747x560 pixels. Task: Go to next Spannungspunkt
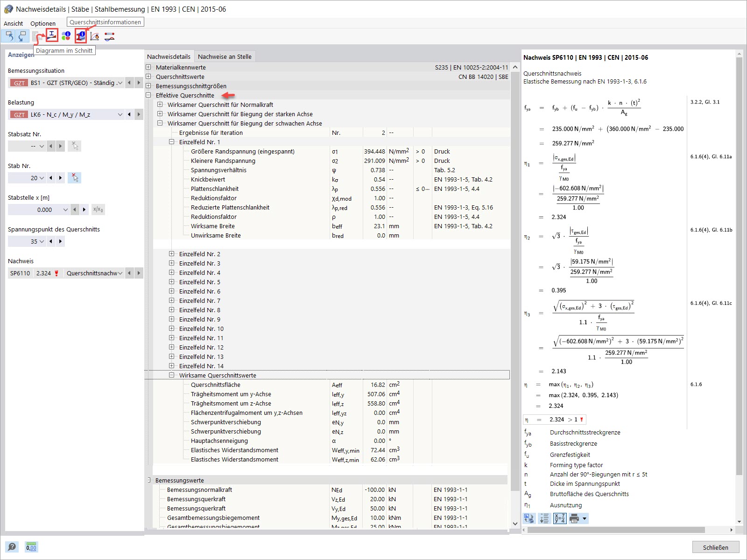click(x=60, y=241)
